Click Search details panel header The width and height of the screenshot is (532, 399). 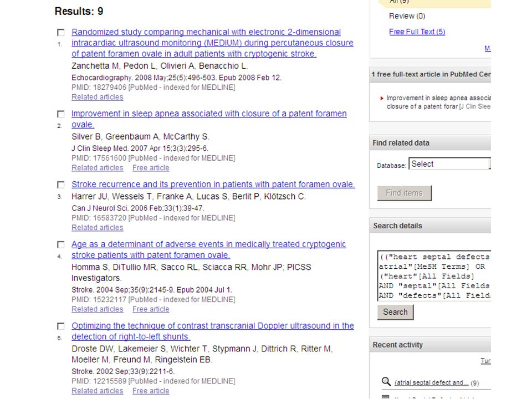click(x=430, y=226)
